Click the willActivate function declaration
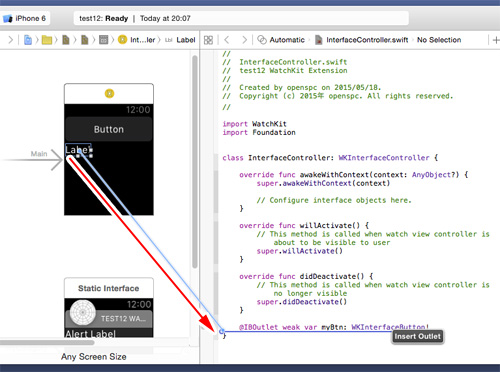The width and height of the screenshot is (500, 372). [x=304, y=225]
